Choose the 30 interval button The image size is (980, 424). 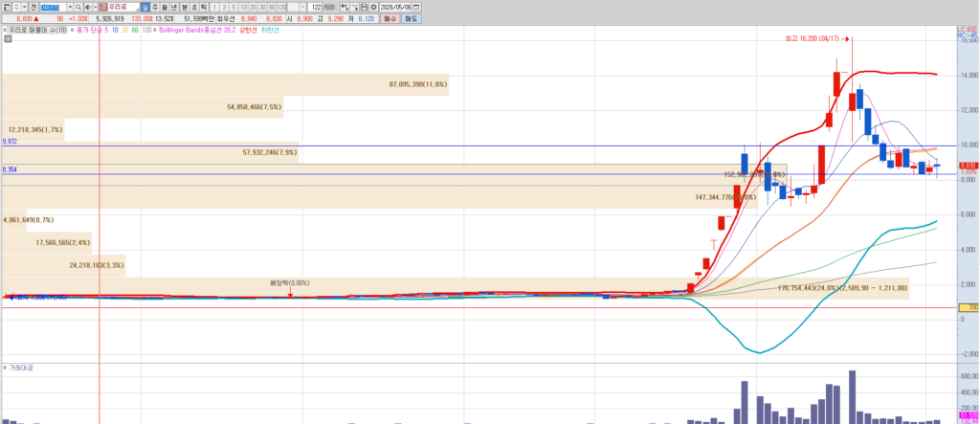click(x=262, y=7)
